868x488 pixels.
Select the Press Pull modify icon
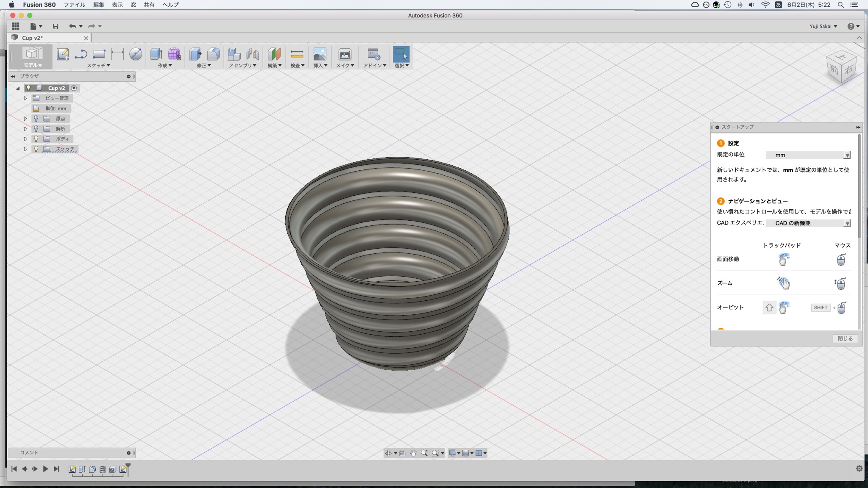pos(195,54)
